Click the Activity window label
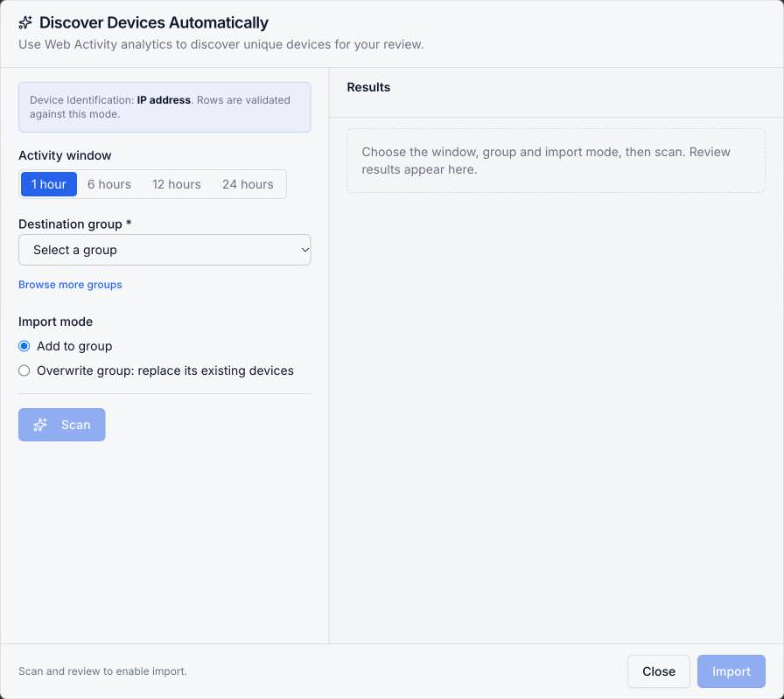Image resolution: width=784 pixels, height=699 pixels. (x=64, y=156)
